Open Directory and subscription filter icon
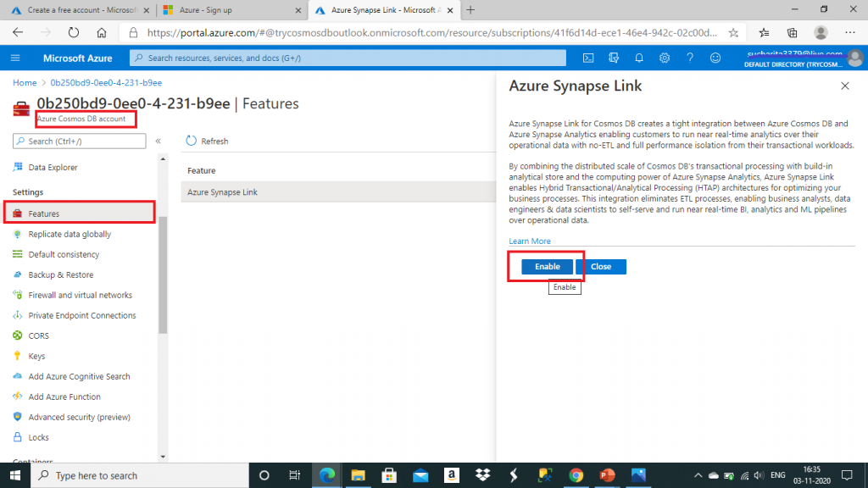868x488 pixels. pyautogui.click(x=614, y=58)
